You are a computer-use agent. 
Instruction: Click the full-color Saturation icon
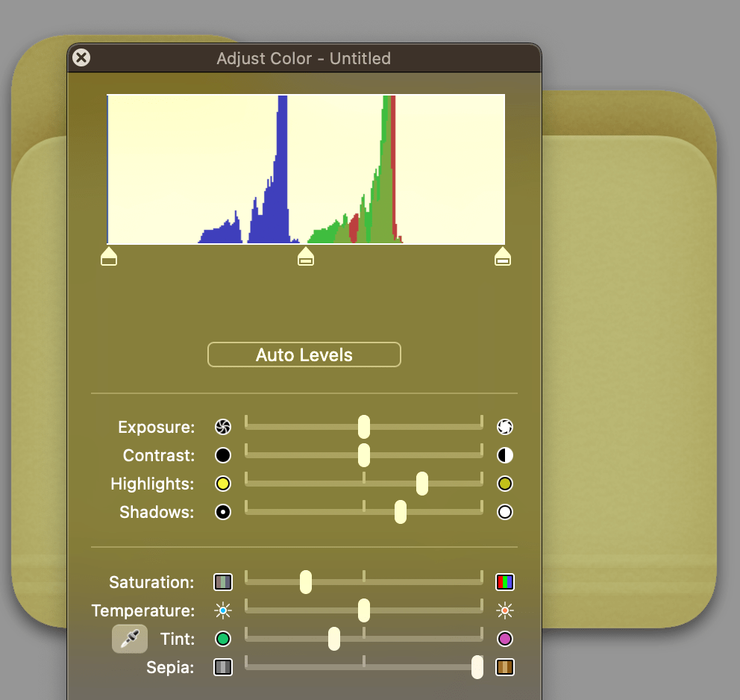point(505,582)
